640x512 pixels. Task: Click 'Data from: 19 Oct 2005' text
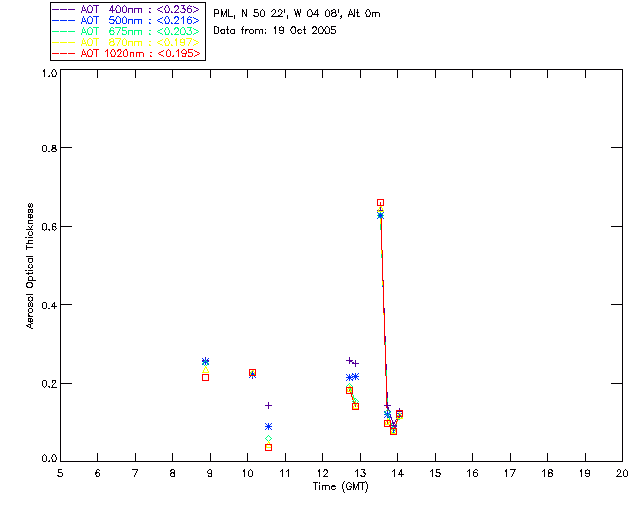(275, 31)
